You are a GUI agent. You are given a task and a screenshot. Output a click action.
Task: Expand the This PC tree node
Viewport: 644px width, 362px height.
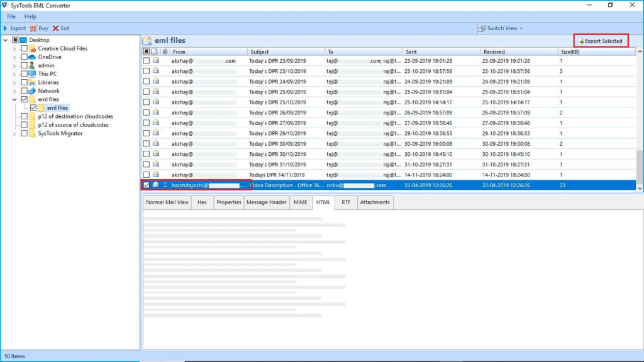pyautogui.click(x=14, y=74)
